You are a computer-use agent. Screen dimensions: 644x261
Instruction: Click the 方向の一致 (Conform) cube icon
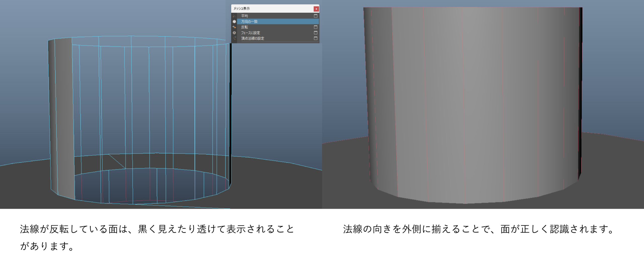pyautogui.click(x=234, y=22)
